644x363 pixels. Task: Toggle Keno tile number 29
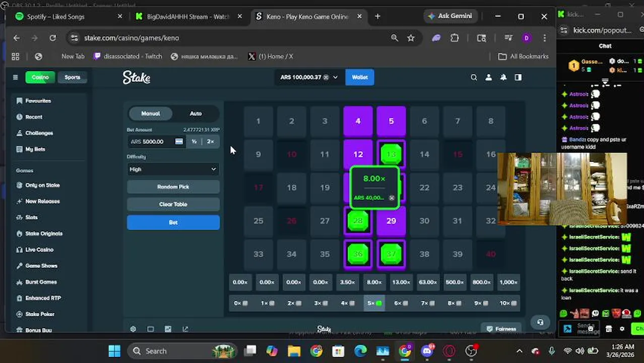coord(391,221)
